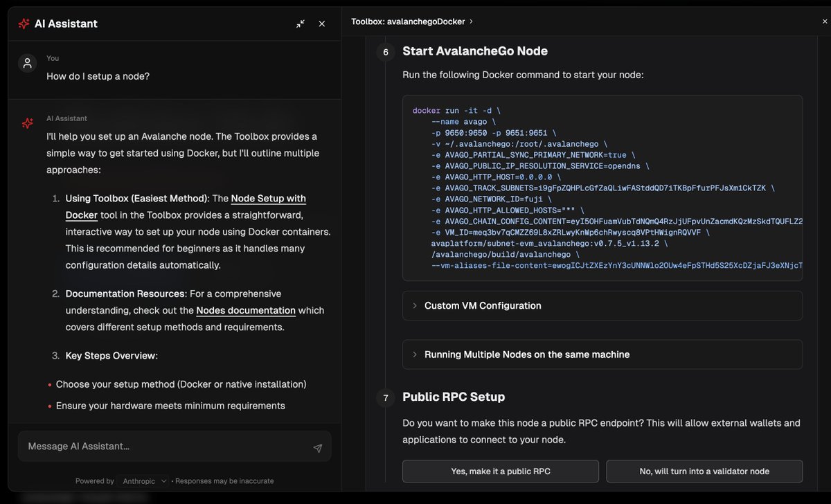
Task: Expand the 'Custom VM Configuration' section
Action: coord(602,305)
